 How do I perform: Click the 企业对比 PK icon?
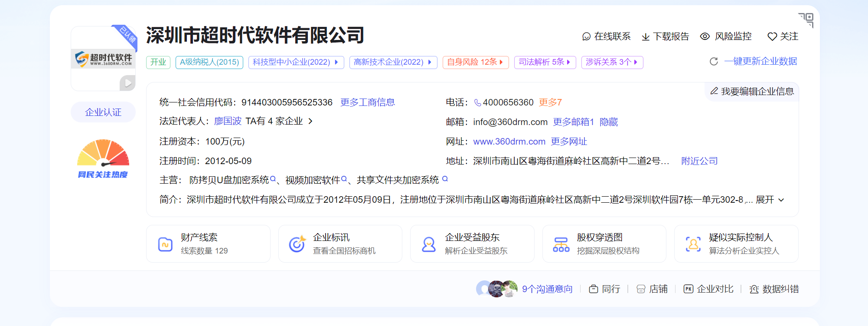click(x=689, y=289)
